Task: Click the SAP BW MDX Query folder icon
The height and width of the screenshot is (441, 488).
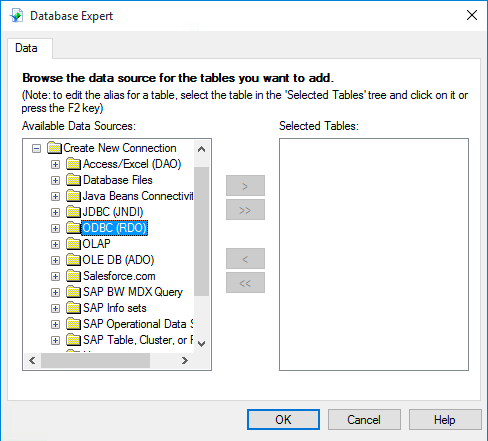Action: point(73,292)
